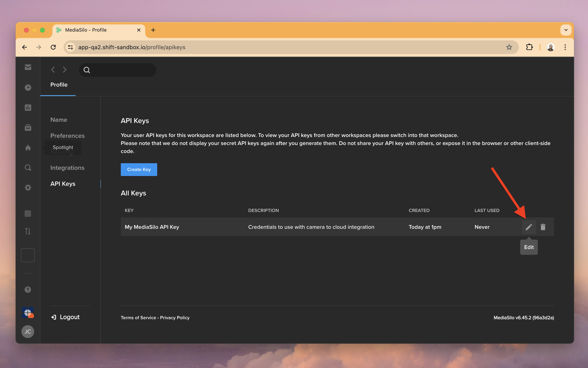588x368 pixels.
Task: View analytics using the bar chart sidebar icon
Action: [28, 107]
